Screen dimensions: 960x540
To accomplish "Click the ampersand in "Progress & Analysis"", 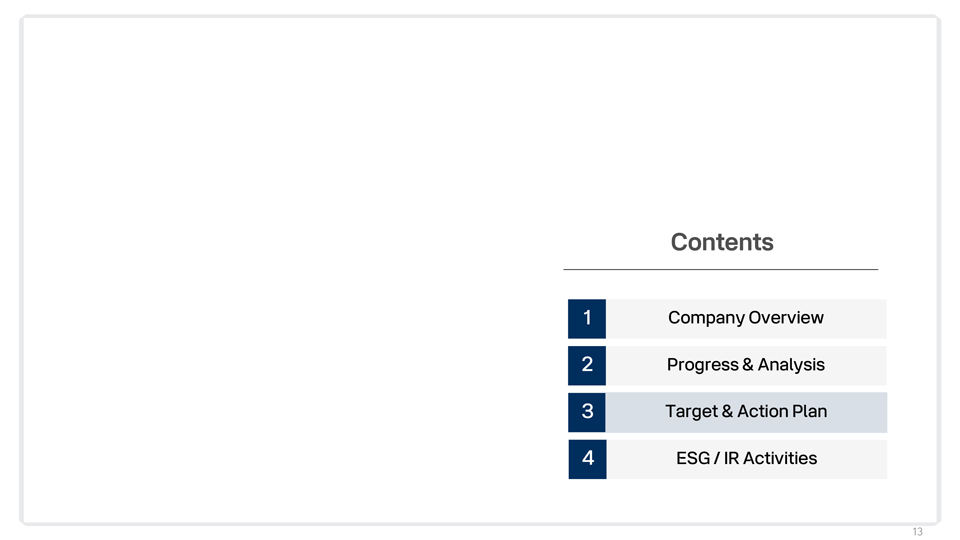I will click(748, 365).
